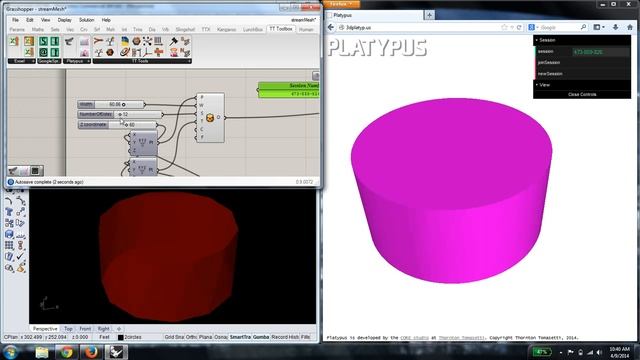Click the Z coordinate number slider
640x360 pixels.
click(118, 124)
